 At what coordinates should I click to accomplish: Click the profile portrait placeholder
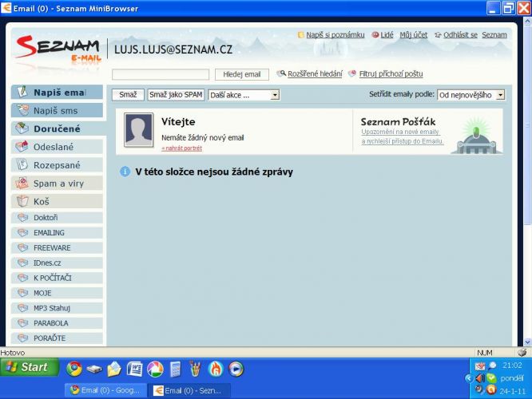(x=138, y=130)
